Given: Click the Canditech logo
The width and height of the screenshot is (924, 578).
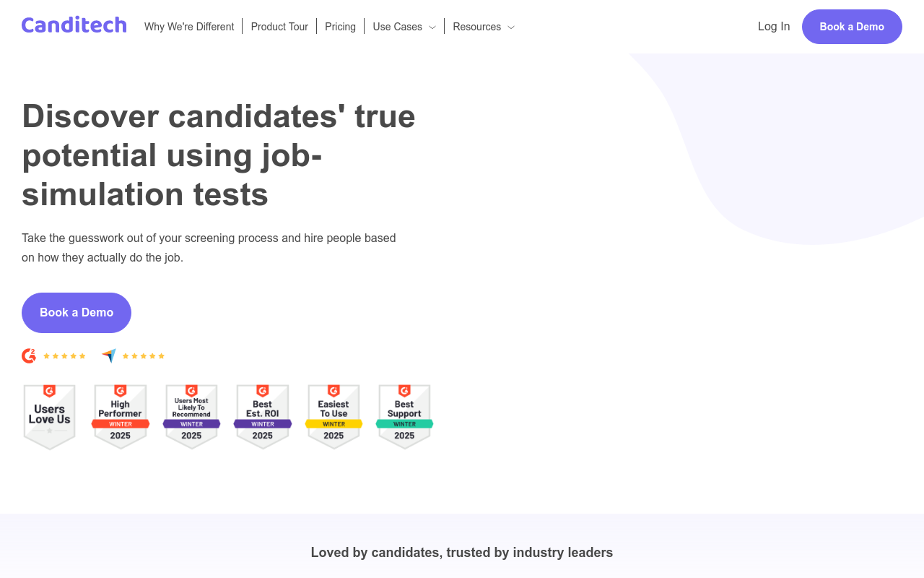Looking at the screenshot, I should [x=74, y=25].
